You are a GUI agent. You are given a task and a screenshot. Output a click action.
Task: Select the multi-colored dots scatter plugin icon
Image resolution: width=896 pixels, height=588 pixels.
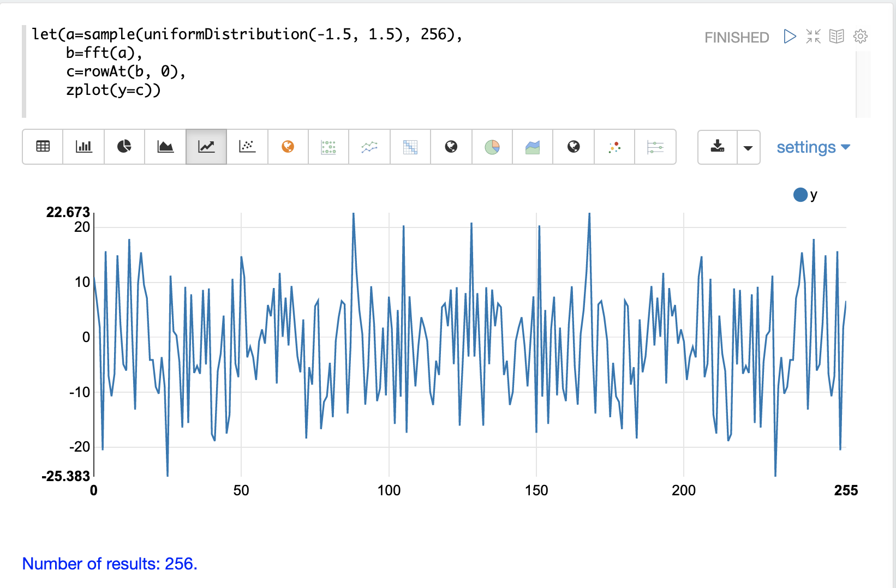[614, 147]
